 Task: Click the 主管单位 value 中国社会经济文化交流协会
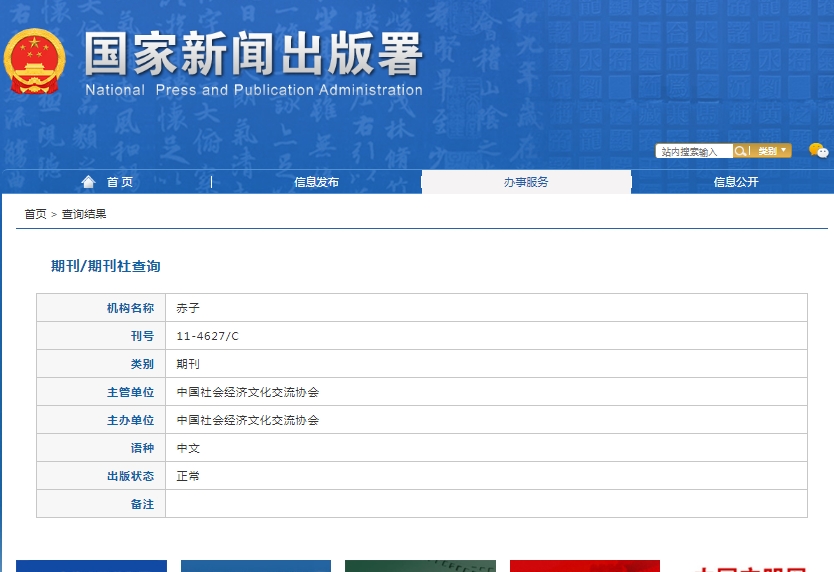tap(248, 392)
